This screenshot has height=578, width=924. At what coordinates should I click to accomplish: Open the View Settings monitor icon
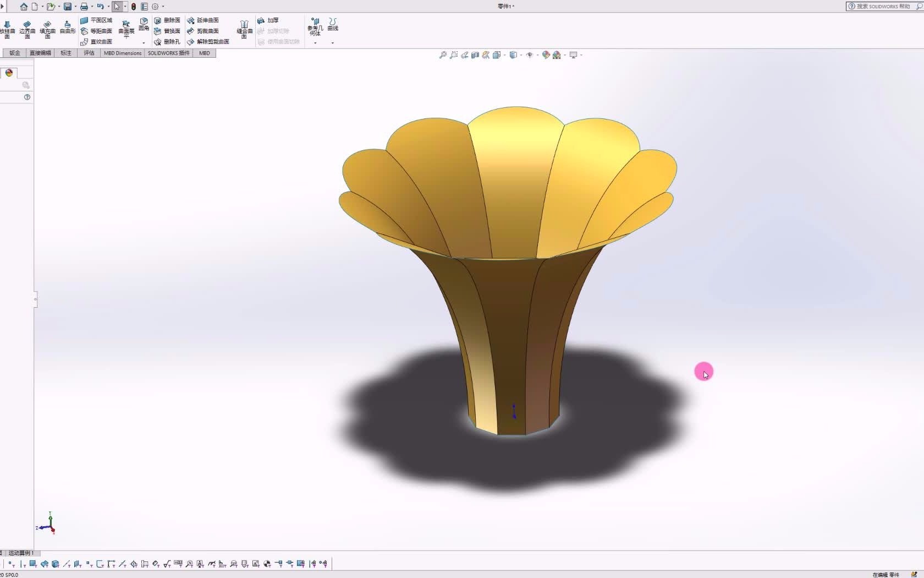pos(573,55)
